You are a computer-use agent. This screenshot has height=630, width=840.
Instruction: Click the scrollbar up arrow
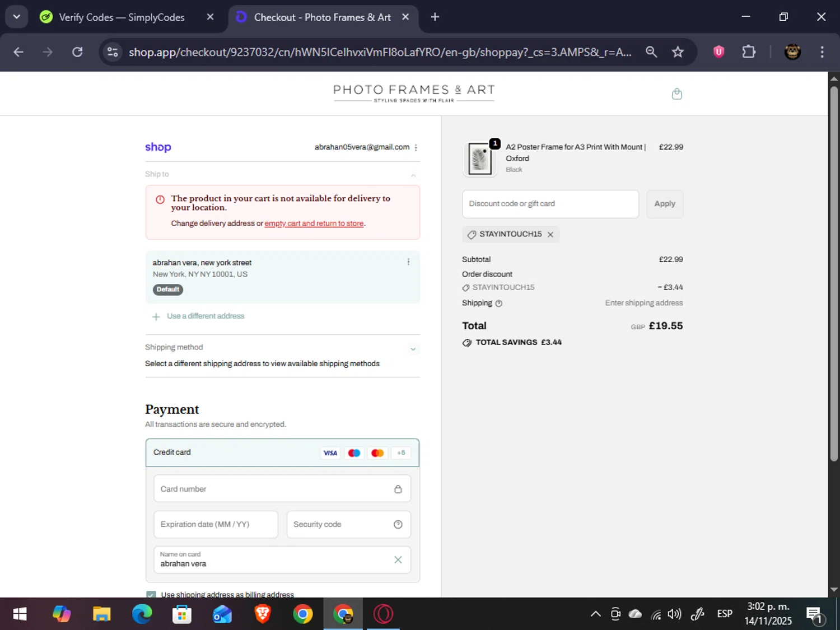tap(834, 78)
